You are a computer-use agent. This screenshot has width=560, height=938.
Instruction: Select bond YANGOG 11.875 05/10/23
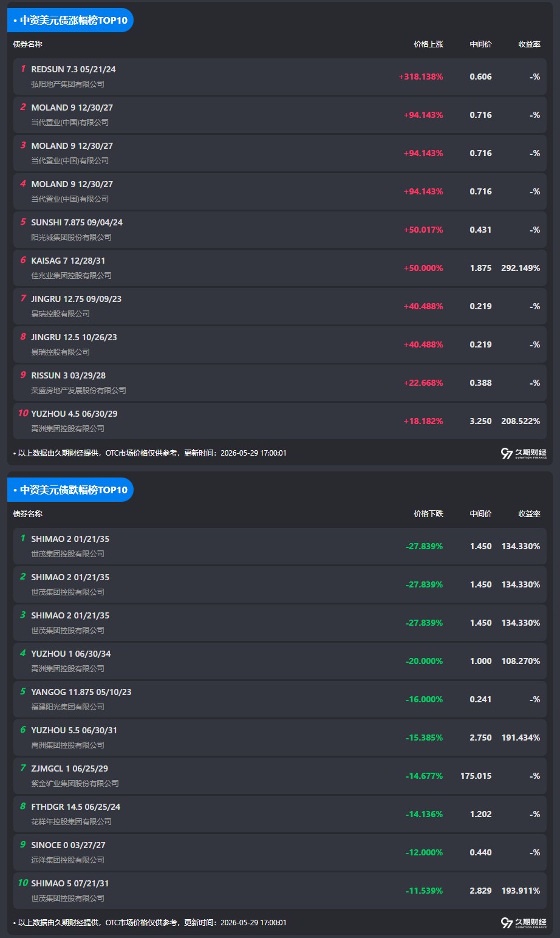81,692
